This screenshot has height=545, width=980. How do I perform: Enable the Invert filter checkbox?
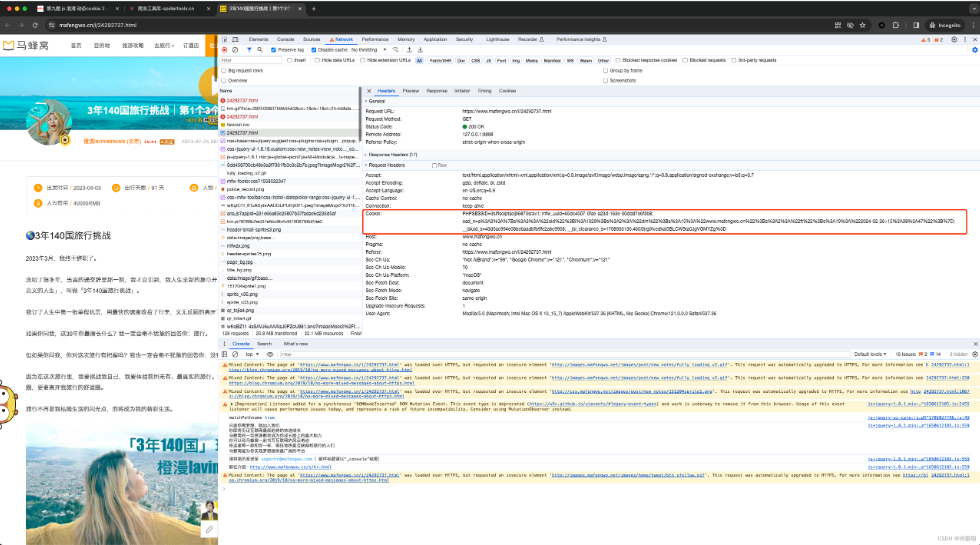(x=290, y=60)
